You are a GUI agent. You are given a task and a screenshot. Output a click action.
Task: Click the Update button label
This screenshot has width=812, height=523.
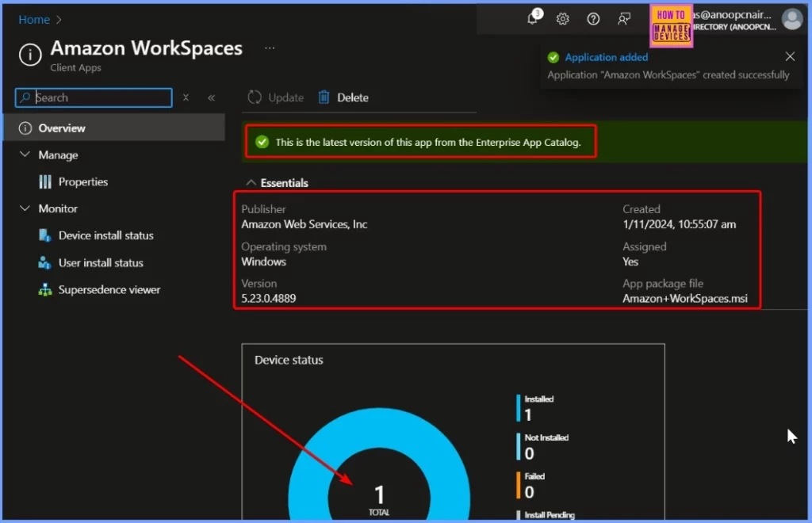[x=285, y=97]
